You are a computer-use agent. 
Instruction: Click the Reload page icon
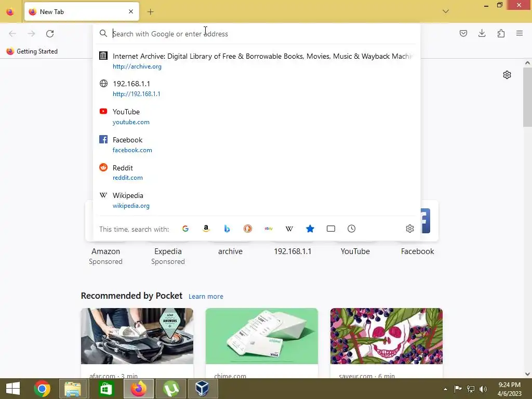[x=50, y=34]
